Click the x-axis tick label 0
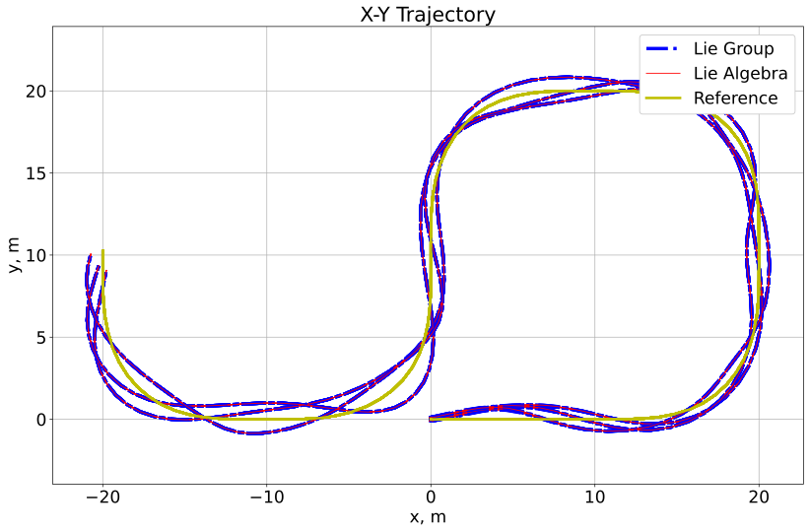 click(431, 498)
